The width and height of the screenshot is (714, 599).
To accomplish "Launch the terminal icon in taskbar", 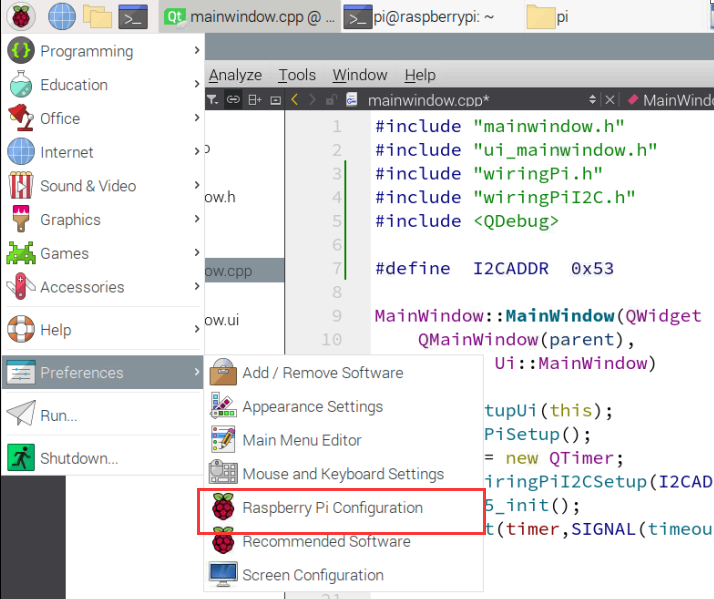I will 133,17.
